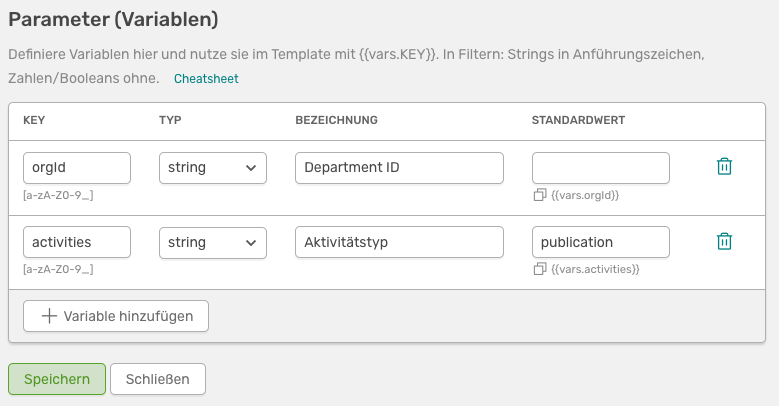The width and height of the screenshot is (779, 406).
Task: Copy the {{vars.activities}} placeholder
Action: (540, 269)
